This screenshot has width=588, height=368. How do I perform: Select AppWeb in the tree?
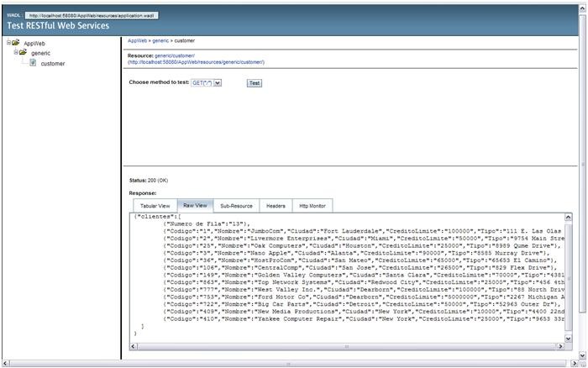point(34,44)
